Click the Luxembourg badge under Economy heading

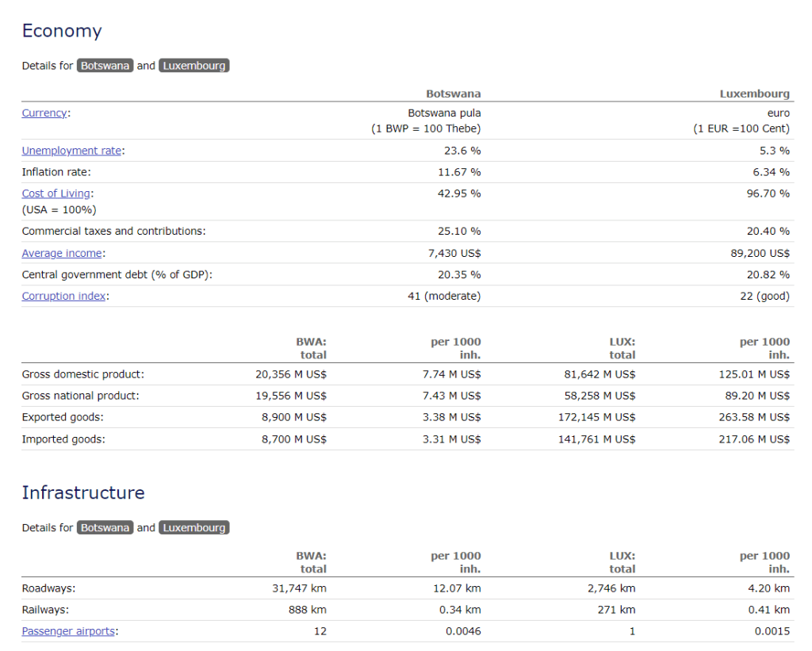[x=194, y=66]
